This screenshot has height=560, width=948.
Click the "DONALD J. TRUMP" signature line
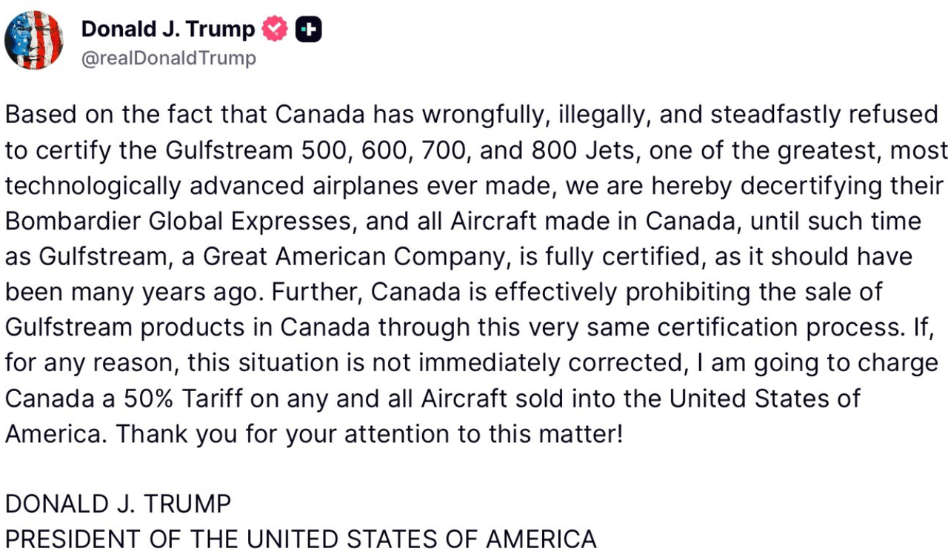click(118, 504)
